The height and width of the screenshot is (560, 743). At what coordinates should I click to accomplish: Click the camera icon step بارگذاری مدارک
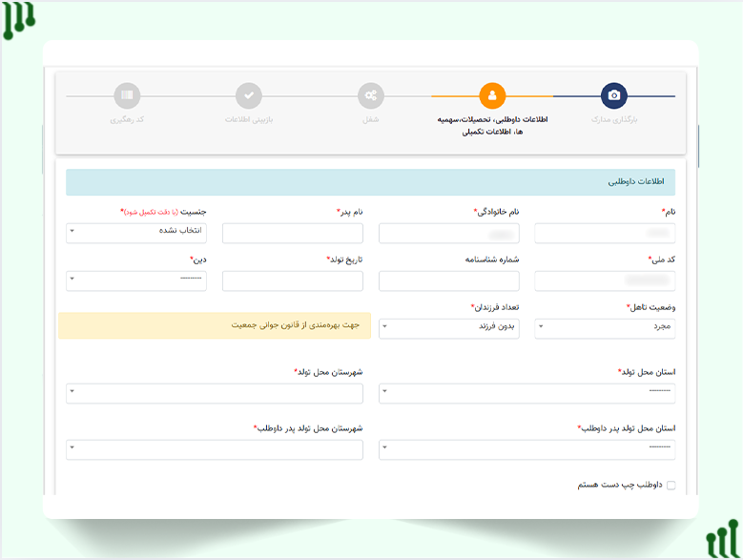tap(613, 95)
